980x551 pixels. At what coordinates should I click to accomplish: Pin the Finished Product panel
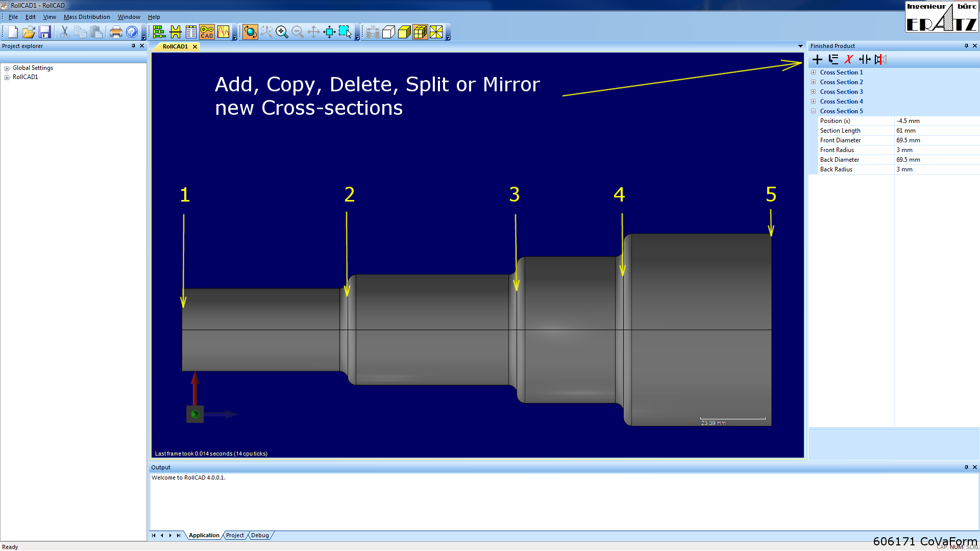pyautogui.click(x=966, y=46)
